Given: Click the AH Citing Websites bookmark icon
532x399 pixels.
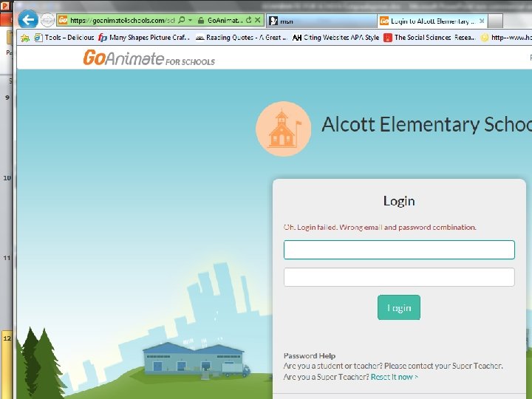Looking at the screenshot, I should 297,38.
